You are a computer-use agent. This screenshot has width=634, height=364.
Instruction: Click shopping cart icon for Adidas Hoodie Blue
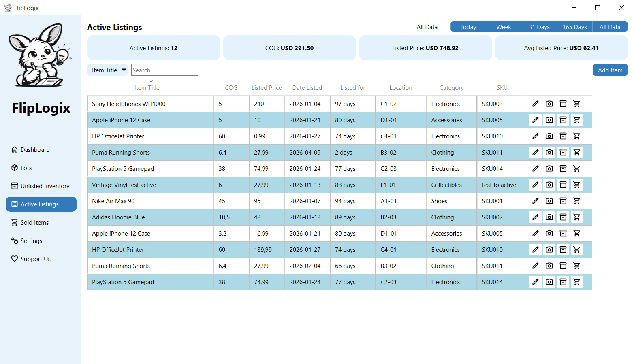[x=576, y=217]
